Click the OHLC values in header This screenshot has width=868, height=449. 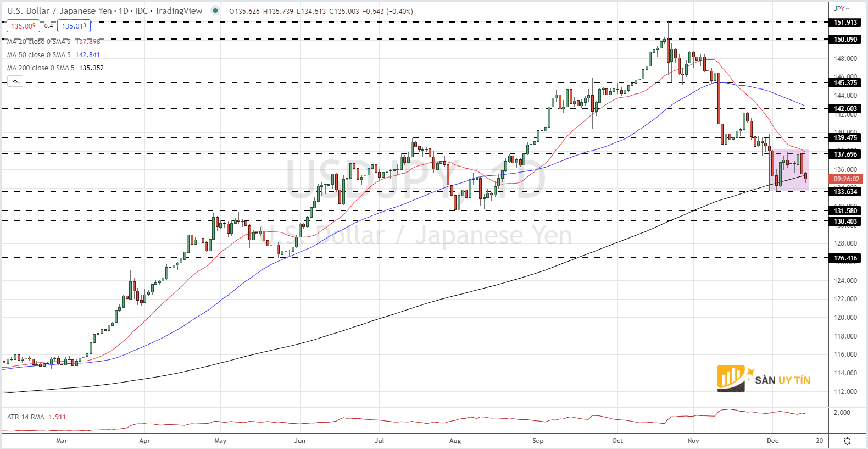[321, 11]
